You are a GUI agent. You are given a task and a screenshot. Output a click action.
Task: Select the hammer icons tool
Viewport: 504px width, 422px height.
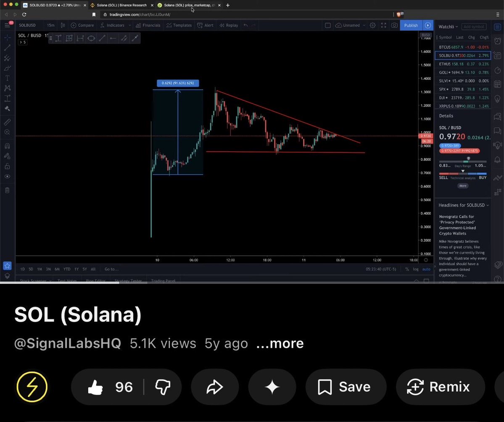coord(7,109)
